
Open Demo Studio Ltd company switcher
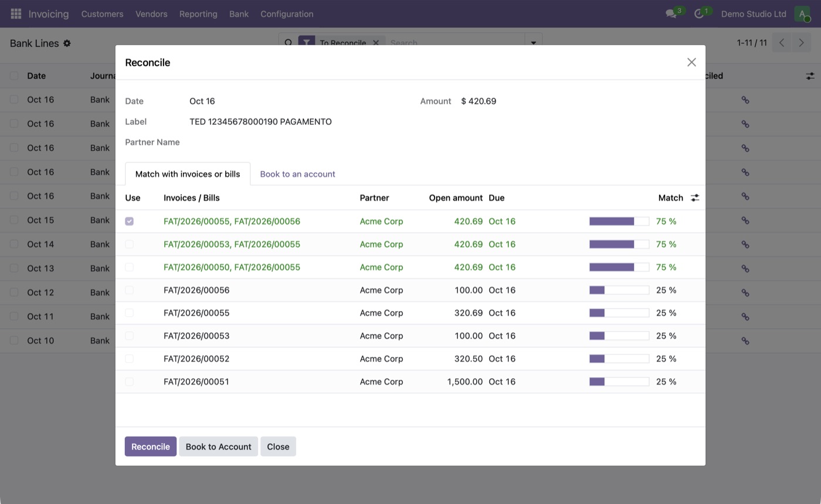click(753, 13)
